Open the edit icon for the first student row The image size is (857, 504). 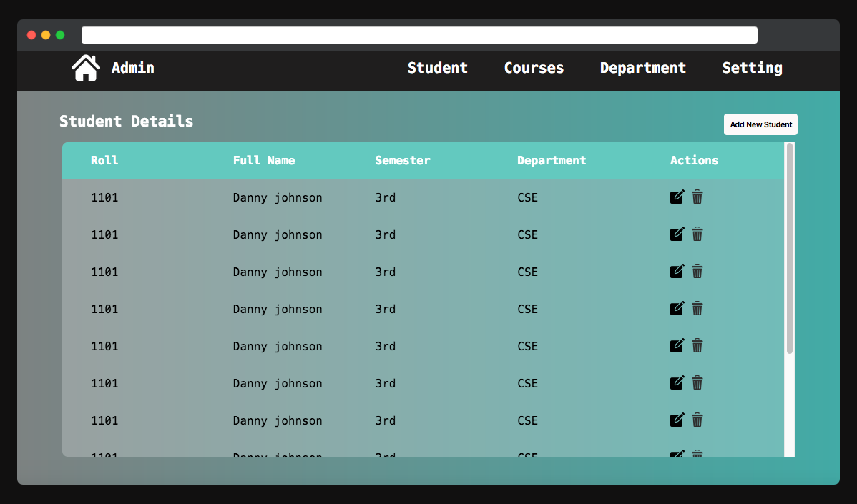pos(677,197)
